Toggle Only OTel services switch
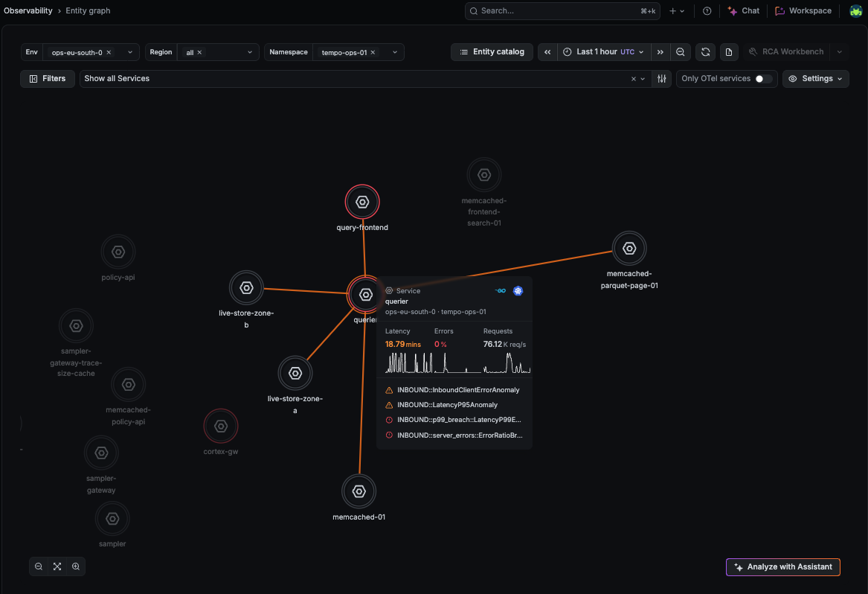This screenshot has width=868, height=594. click(x=763, y=79)
